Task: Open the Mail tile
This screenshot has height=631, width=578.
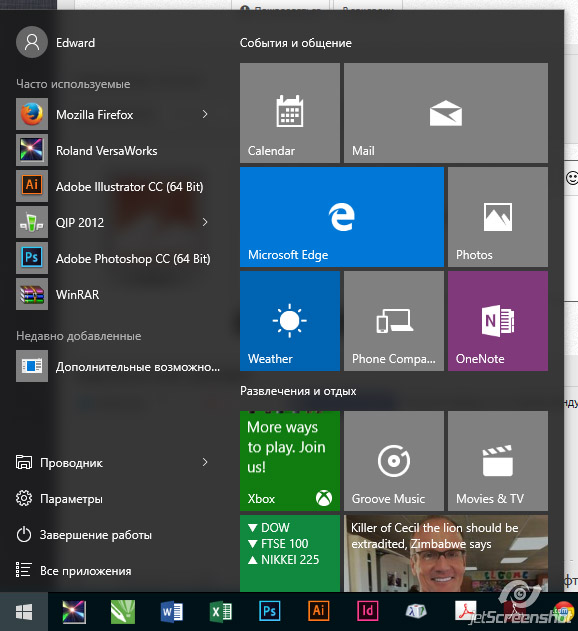Action: (x=446, y=113)
